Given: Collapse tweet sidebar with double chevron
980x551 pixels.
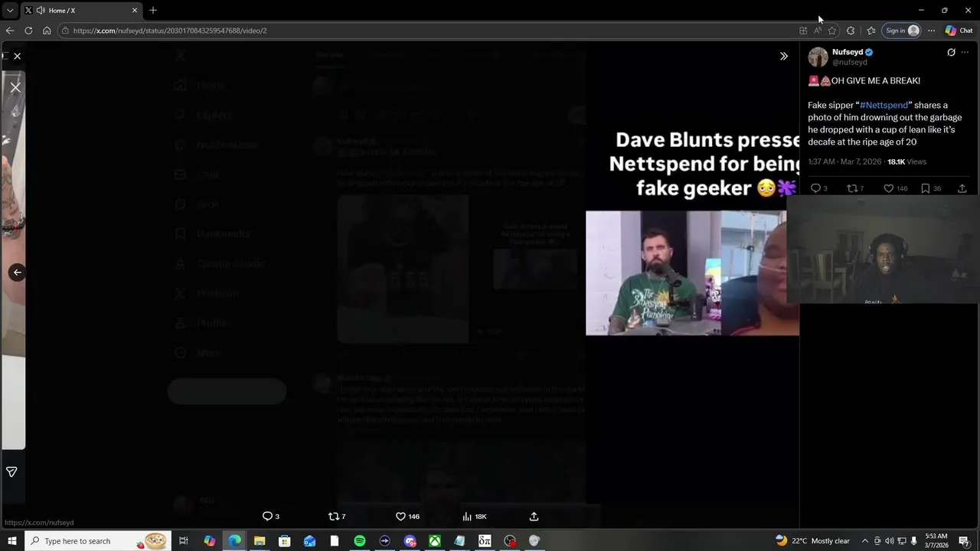Looking at the screenshot, I should [783, 56].
